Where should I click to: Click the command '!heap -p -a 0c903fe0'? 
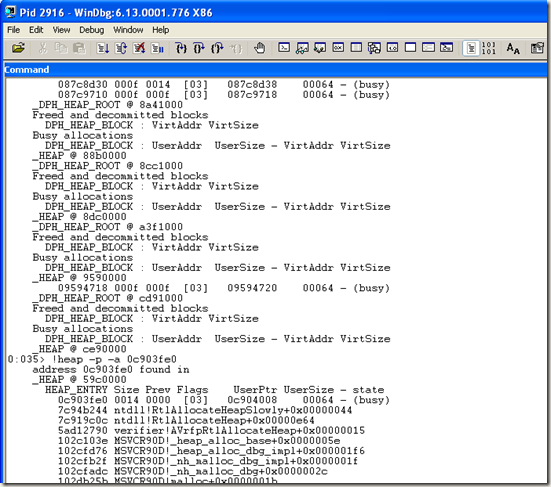pyautogui.click(x=114, y=359)
